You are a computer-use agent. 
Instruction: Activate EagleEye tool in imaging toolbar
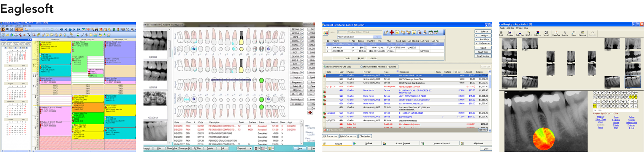click(x=556, y=33)
